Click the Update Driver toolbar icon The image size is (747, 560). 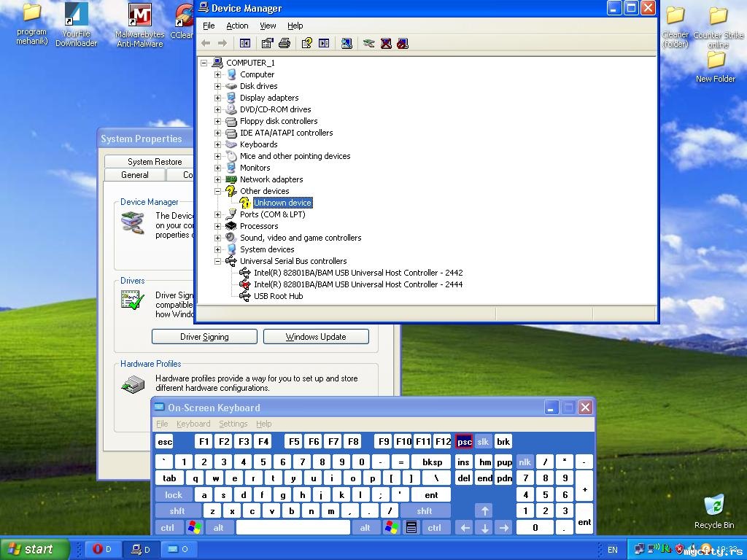(x=369, y=44)
